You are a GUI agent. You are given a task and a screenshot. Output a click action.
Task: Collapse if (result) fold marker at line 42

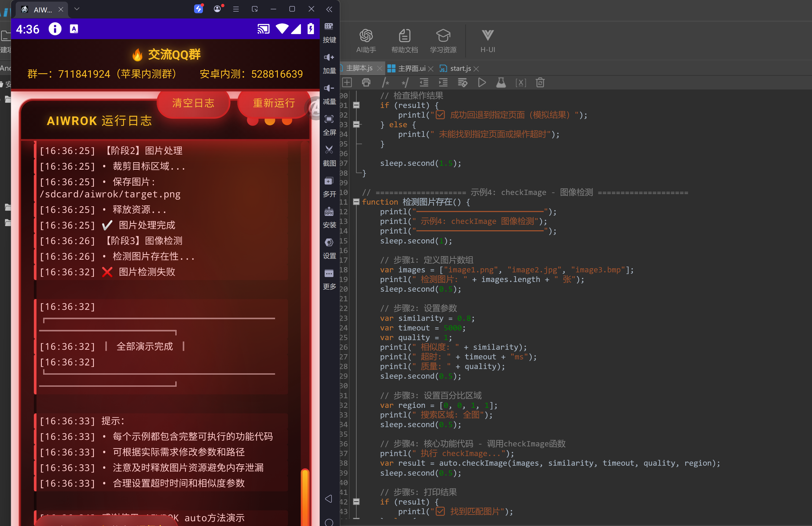[356, 501]
